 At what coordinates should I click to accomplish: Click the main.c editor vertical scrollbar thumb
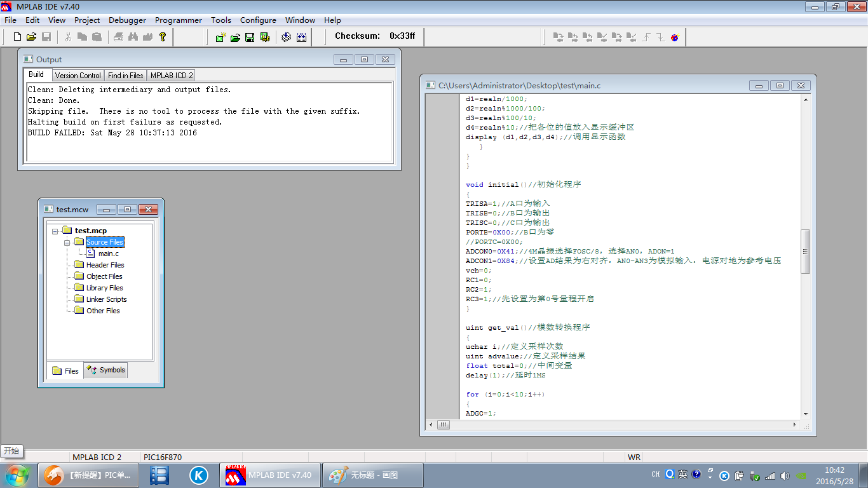(x=805, y=252)
